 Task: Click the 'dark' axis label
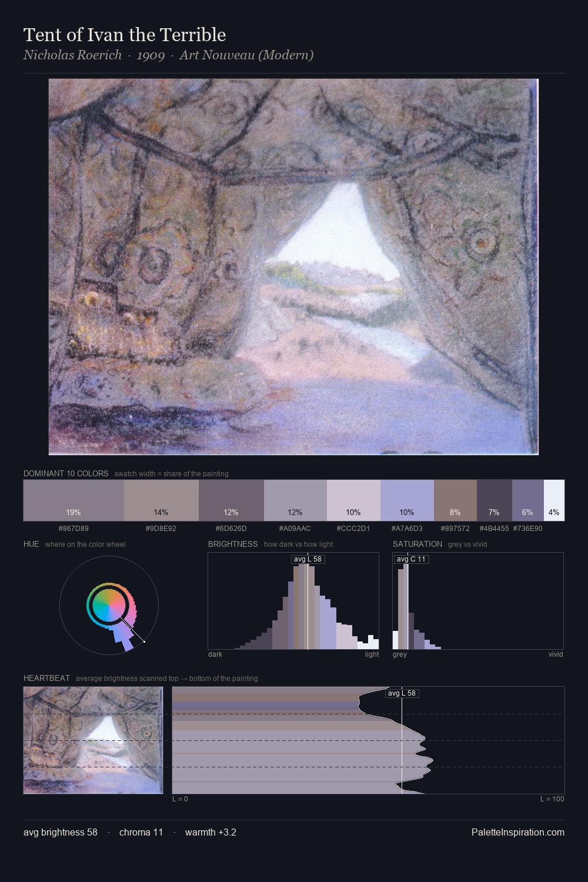(215, 654)
